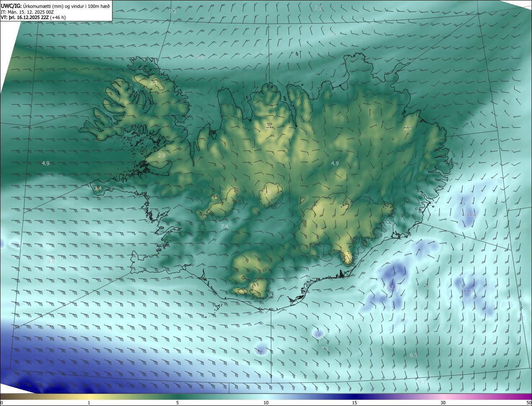This screenshot has height=406, width=532.
Task: Click the '10' tick on the color scale
Action: 266,403
